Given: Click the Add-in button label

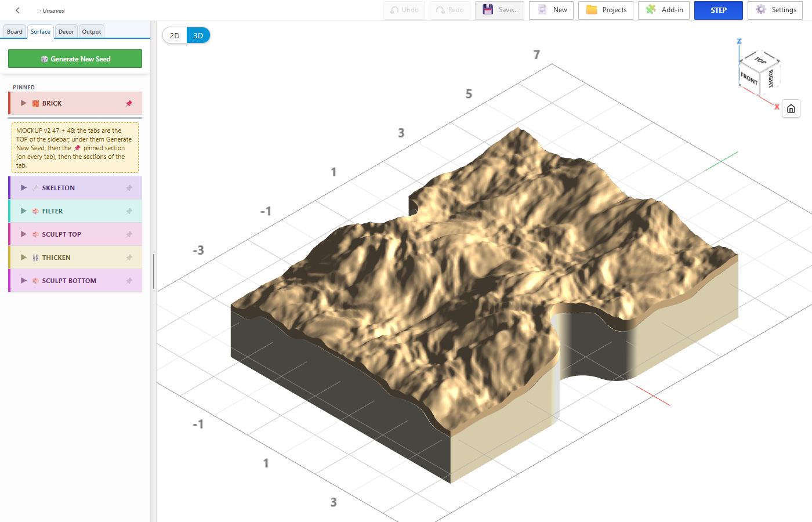Looking at the screenshot, I should point(672,10).
